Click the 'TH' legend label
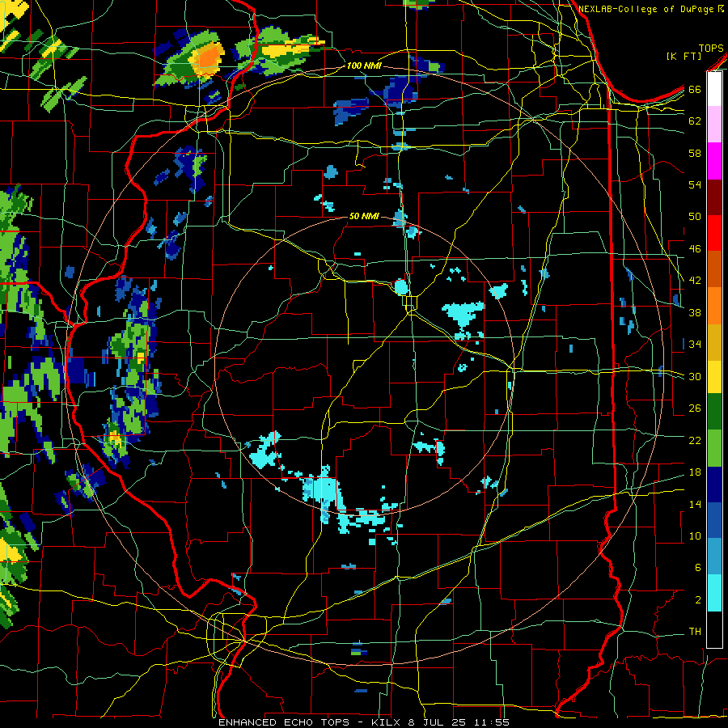This screenshot has height=728, width=728. click(x=695, y=632)
